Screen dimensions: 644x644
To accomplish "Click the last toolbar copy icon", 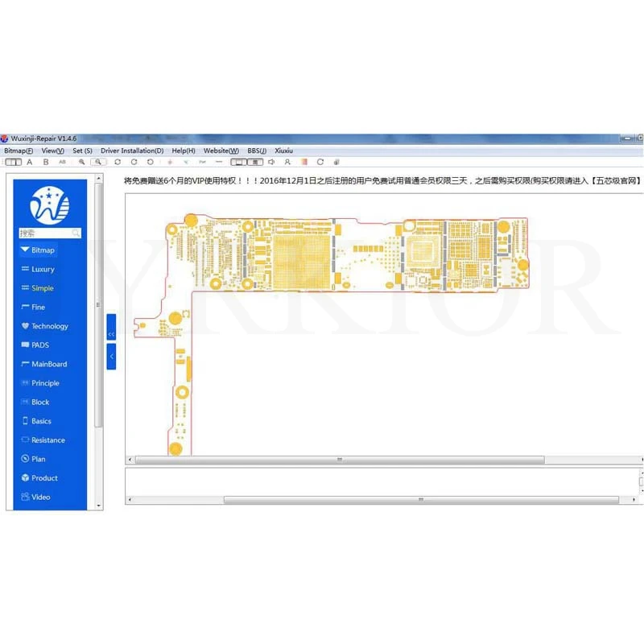I will pyautogui.click(x=336, y=163).
